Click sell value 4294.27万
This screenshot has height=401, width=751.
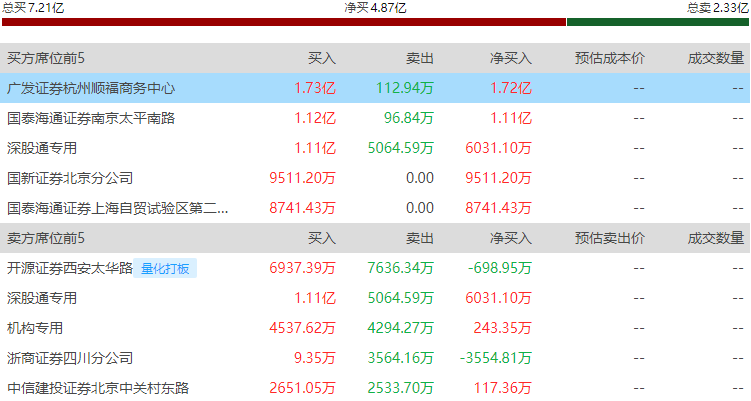400,328
